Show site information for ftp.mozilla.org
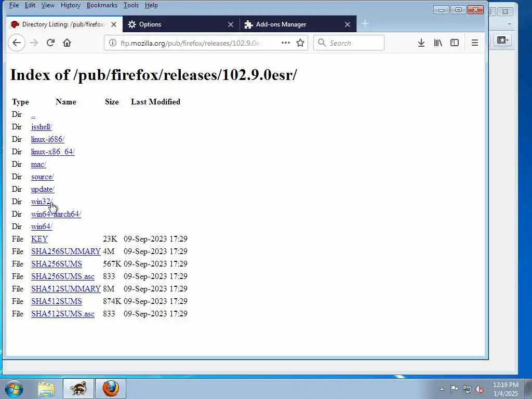Image resolution: width=532 pixels, height=399 pixels. [x=113, y=43]
